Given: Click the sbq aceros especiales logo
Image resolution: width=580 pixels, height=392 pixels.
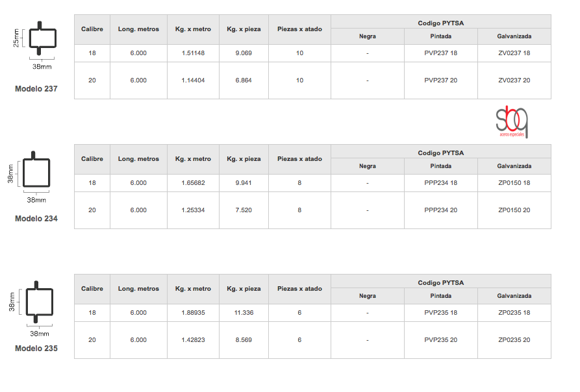Looking at the screenshot, I should click(512, 121).
